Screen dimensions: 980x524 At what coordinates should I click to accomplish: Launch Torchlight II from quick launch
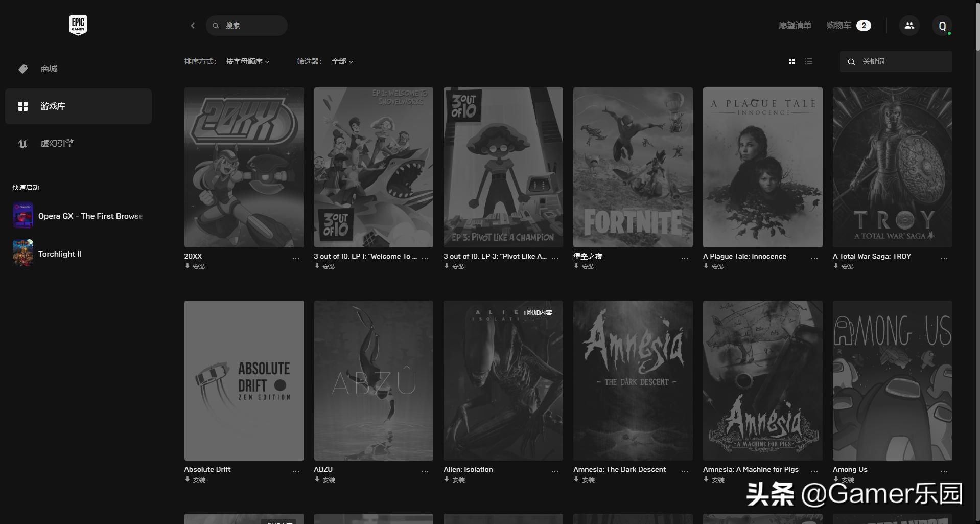(x=48, y=254)
